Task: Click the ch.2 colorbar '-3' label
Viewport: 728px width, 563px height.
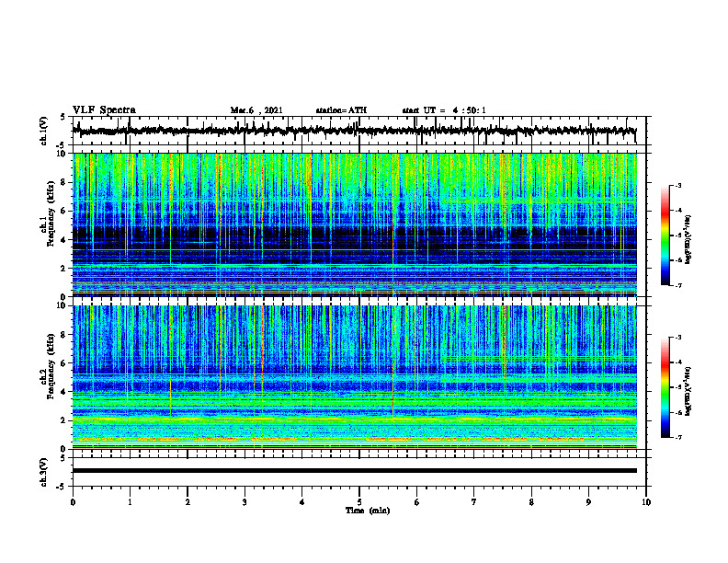Action: 677,338
